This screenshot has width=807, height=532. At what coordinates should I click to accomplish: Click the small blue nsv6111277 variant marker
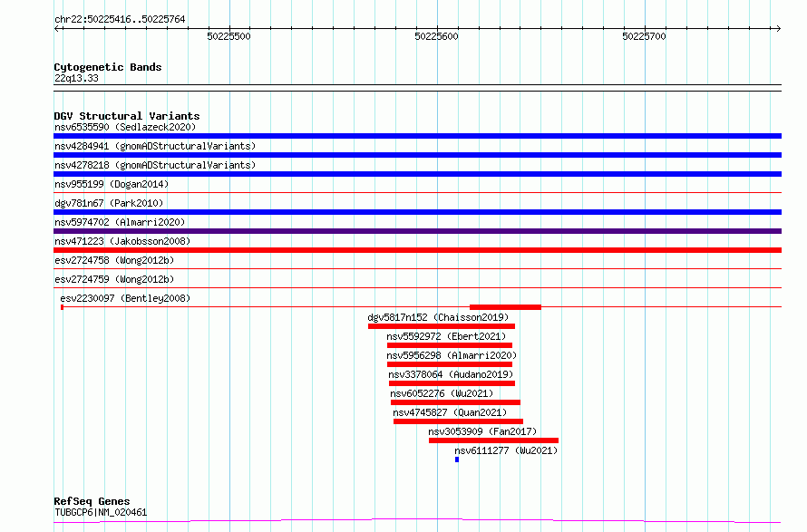457,459
